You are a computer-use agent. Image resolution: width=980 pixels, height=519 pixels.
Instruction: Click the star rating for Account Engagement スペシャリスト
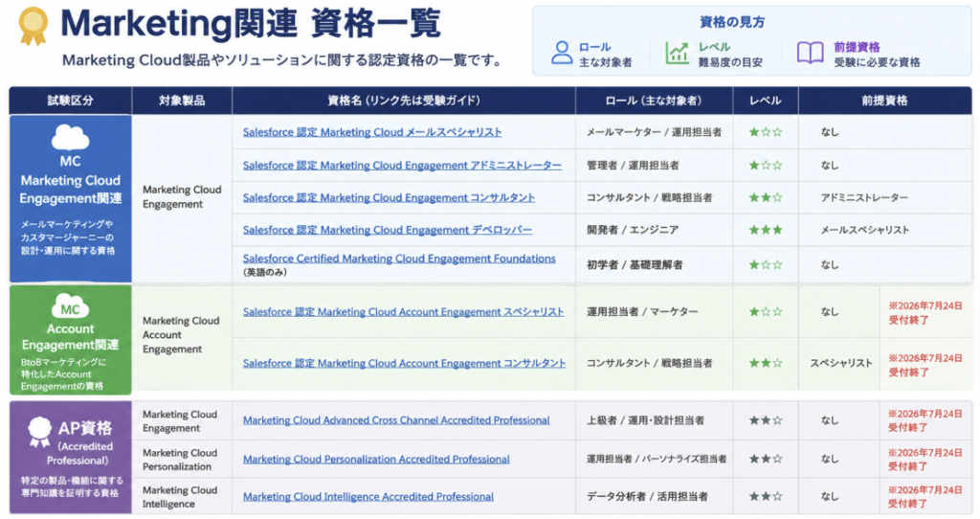766,311
